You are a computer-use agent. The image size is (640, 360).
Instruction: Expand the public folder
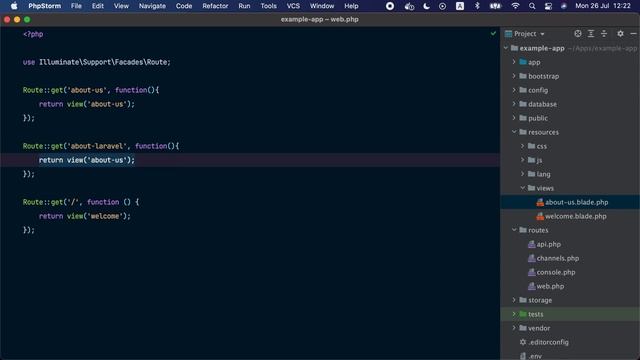pos(514,118)
